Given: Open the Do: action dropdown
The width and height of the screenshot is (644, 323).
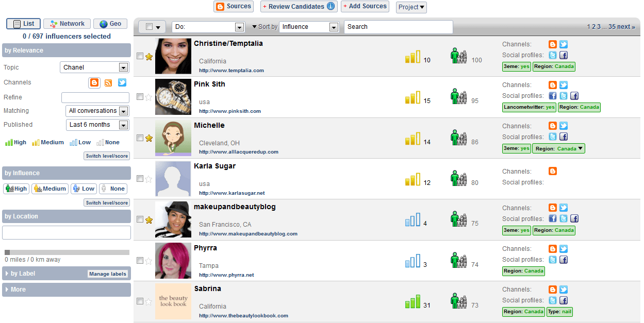Looking at the screenshot, I should [208, 27].
